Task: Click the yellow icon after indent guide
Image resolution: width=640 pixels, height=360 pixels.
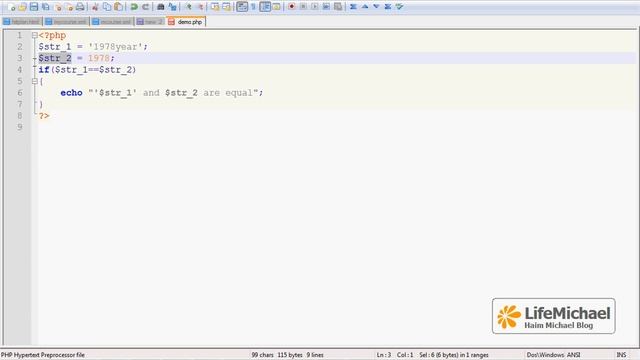Action: click(276, 7)
